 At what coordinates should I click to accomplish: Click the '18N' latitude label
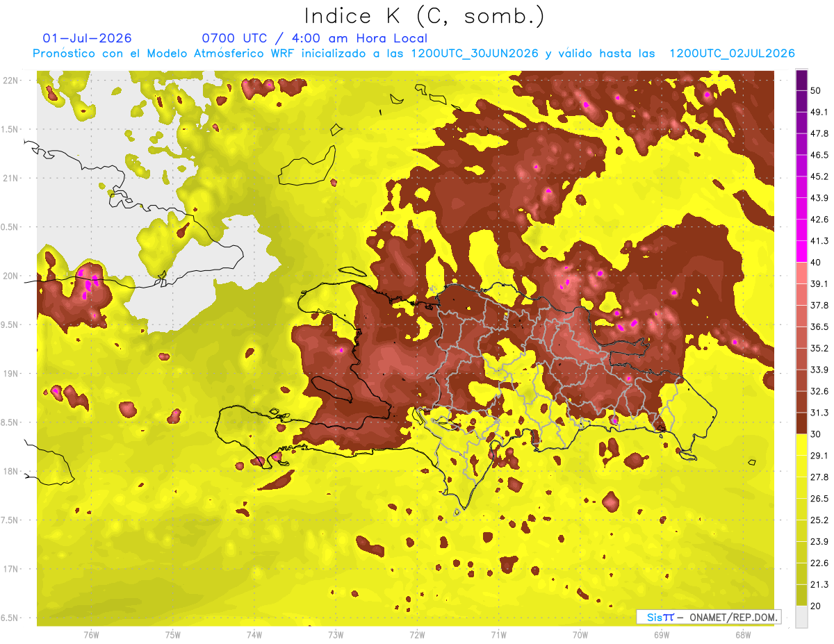[x=12, y=471]
